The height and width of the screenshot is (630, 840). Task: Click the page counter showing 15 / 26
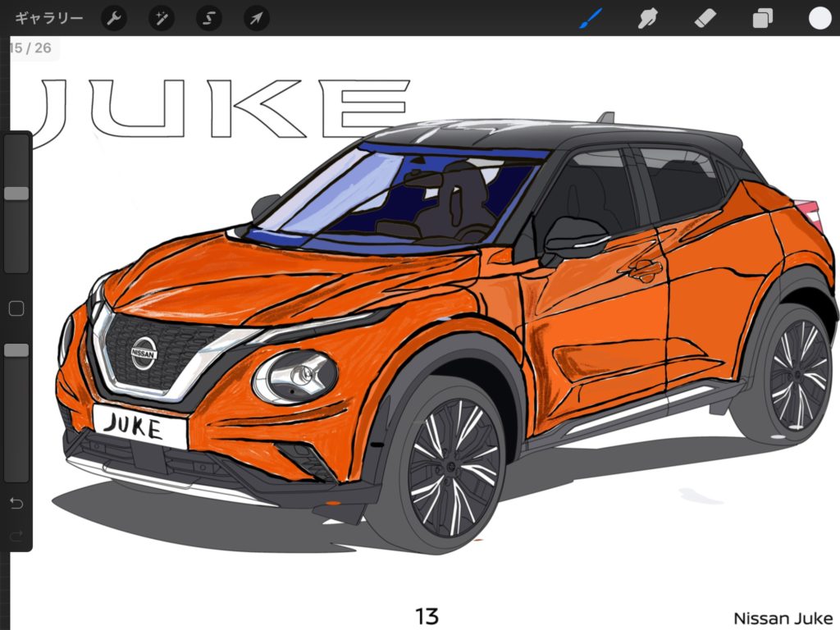(x=30, y=48)
